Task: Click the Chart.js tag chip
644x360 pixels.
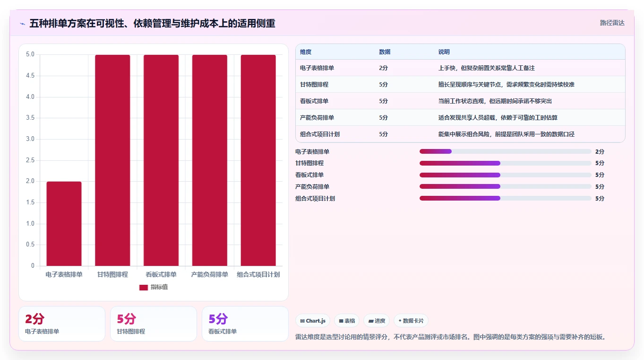Action: click(x=313, y=321)
